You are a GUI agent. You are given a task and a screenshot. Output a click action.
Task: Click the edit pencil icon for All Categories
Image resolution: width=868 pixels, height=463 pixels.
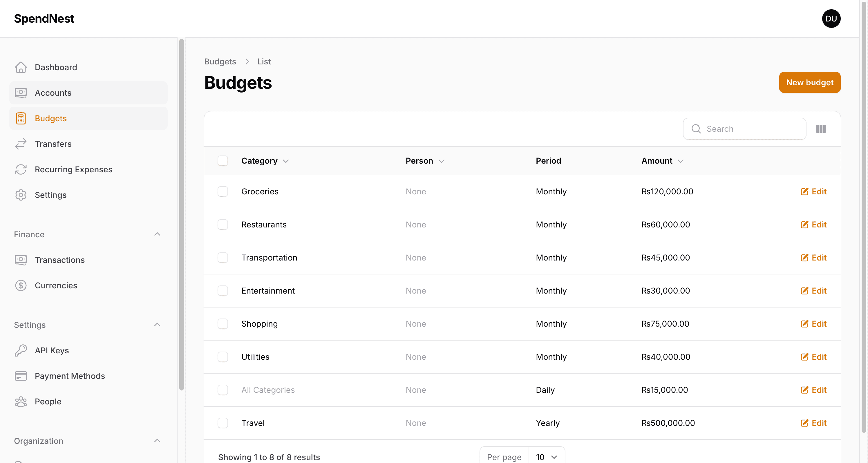tap(804, 390)
